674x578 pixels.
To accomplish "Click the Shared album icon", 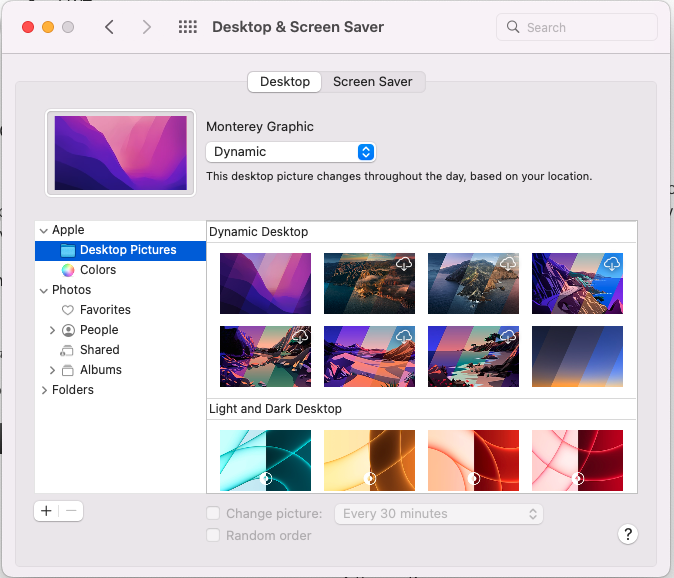I will pos(67,350).
